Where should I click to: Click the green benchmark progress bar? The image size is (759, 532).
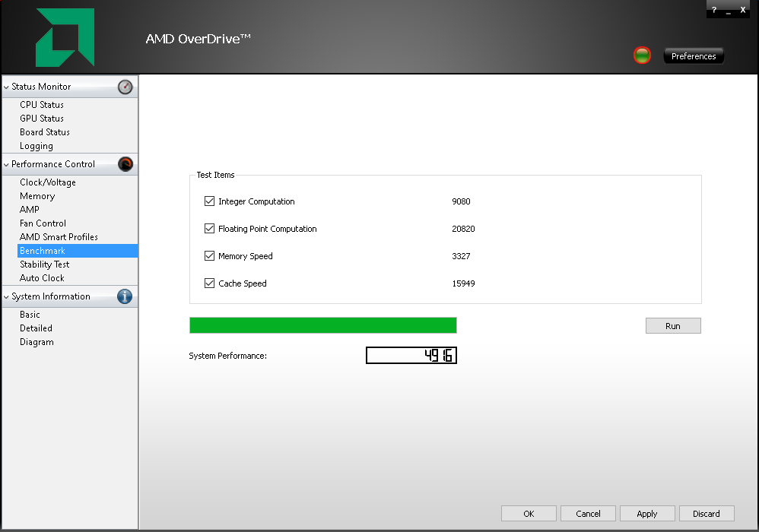coord(323,325)
